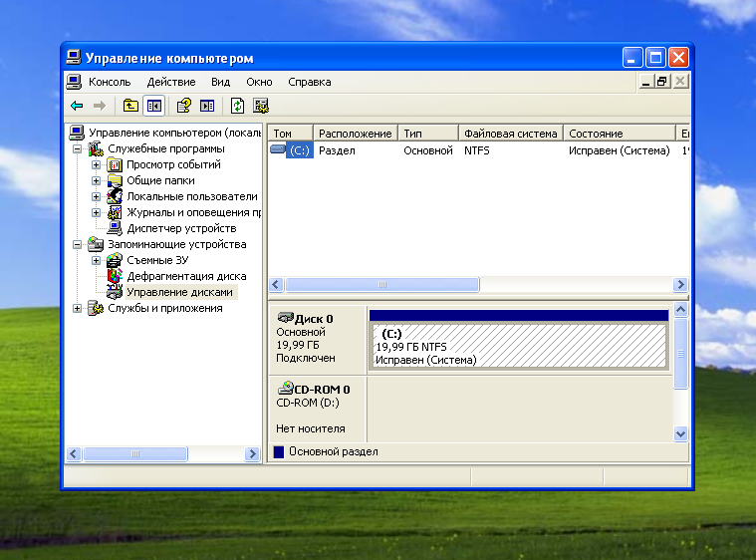Sort by the Расположение column header
756x560 pixels.
coord(356,134)
